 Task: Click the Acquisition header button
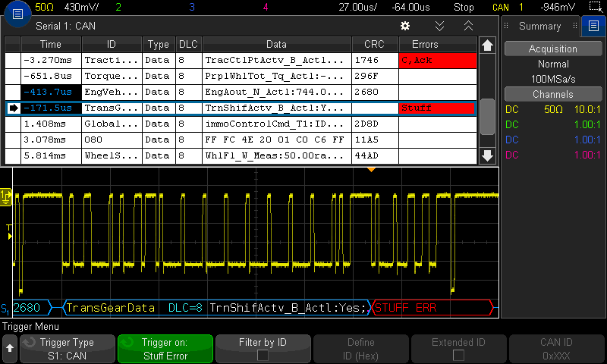pos(553,49)
